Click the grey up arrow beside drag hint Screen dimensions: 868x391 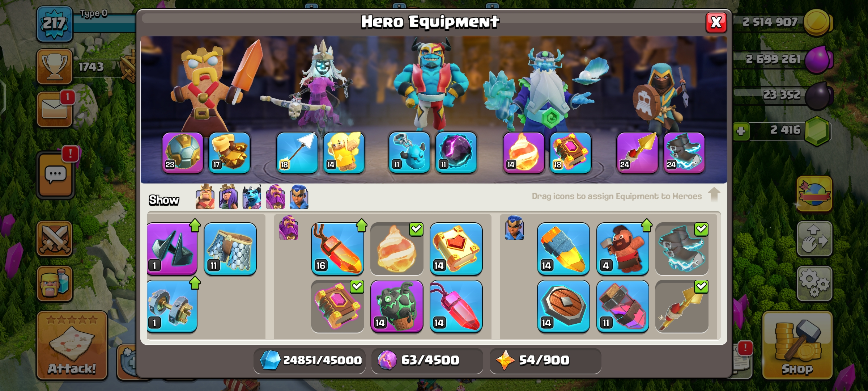click(x=714, y=194)
